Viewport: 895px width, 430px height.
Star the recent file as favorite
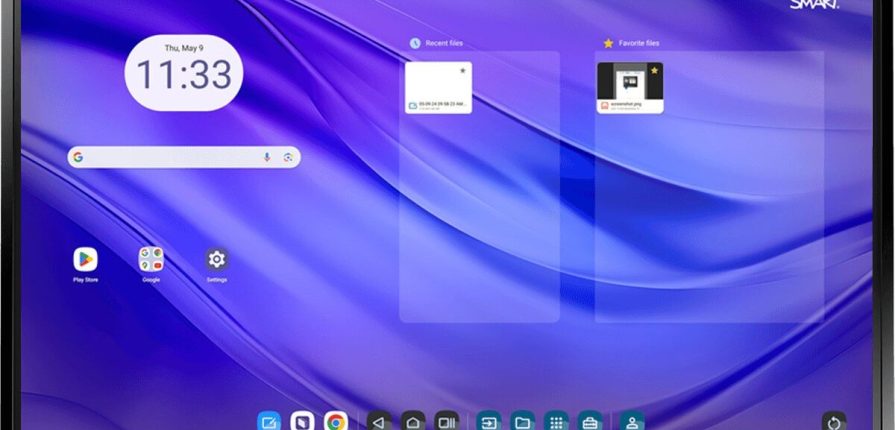462,71
